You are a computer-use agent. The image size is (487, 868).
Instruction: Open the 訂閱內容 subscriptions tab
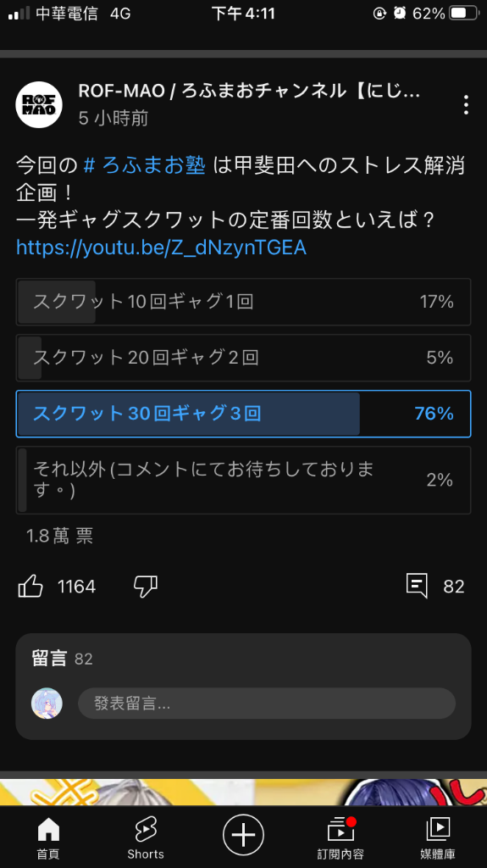pos(340,838)
